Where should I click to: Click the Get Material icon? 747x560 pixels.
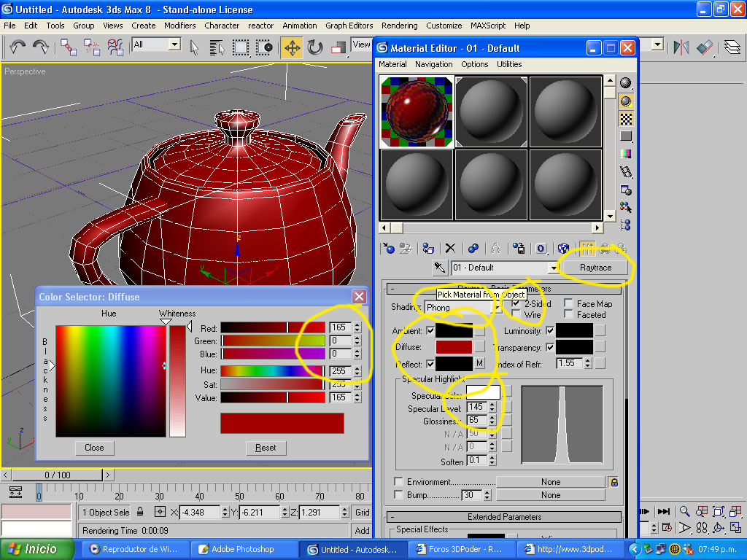point(389,248)
